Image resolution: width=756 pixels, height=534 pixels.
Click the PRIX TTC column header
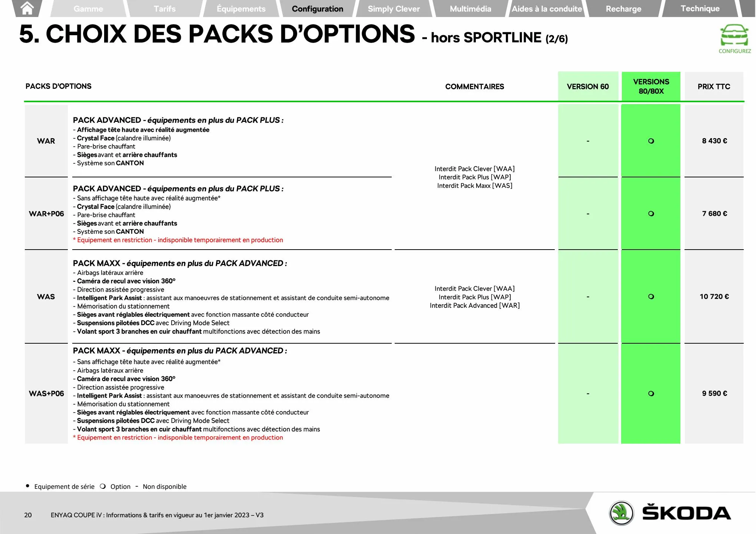pos(714,87)
